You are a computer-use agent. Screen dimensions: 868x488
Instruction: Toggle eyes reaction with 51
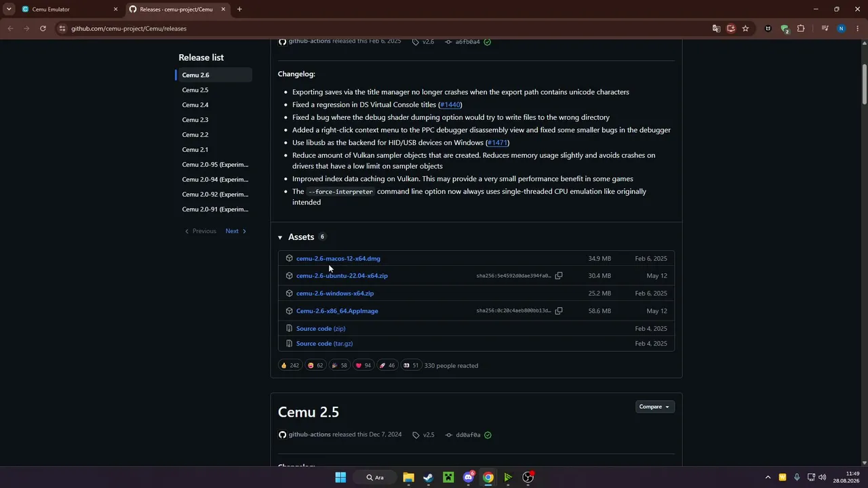411,365
